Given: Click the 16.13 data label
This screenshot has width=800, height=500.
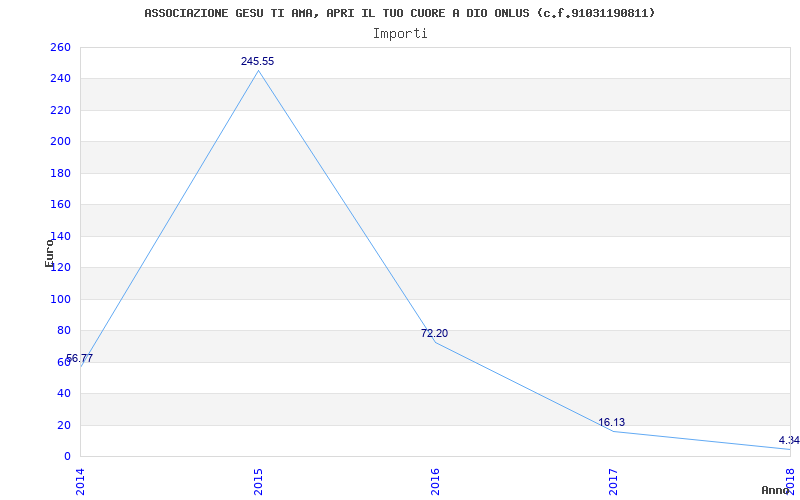Looking at the screenshot, I should [612, 422].
